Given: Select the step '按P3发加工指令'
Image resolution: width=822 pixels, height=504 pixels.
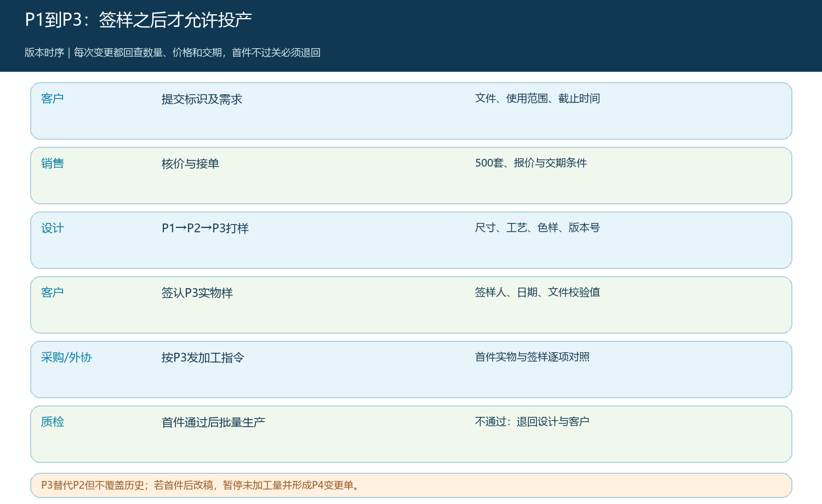Looking at the screenshot, I should tap(203, 358).
